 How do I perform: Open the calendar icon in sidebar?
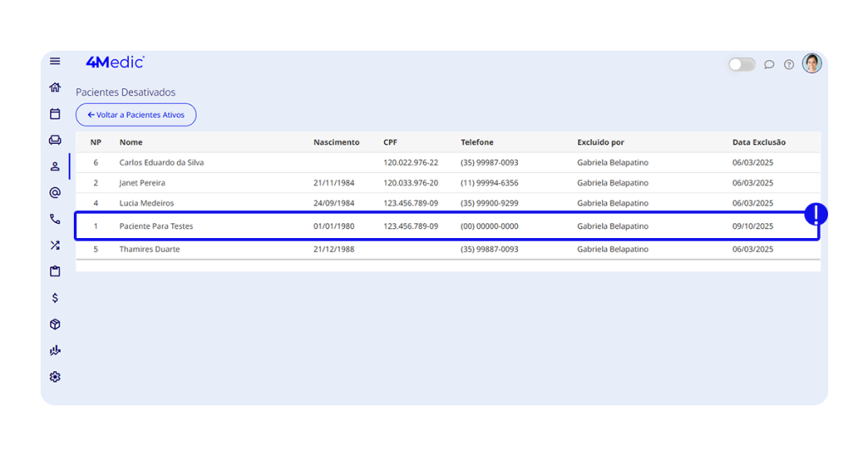pos(55,114)
